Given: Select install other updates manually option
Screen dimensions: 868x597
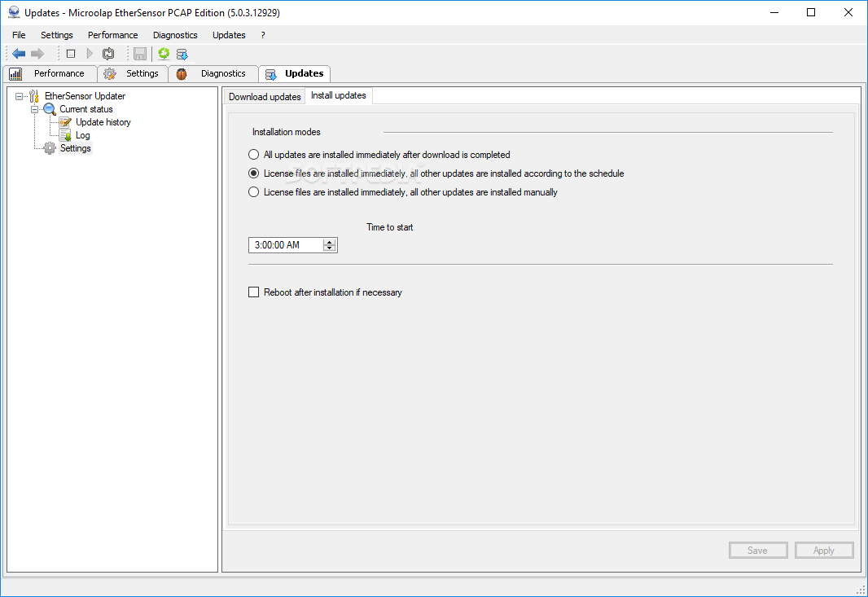Looking at the screenshot, I should click(x=253, y=192).
